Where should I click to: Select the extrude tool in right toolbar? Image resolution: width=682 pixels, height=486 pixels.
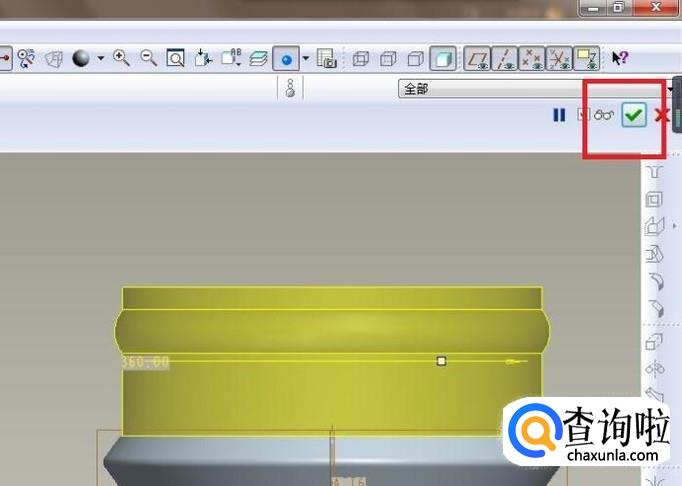pos(655,226)
